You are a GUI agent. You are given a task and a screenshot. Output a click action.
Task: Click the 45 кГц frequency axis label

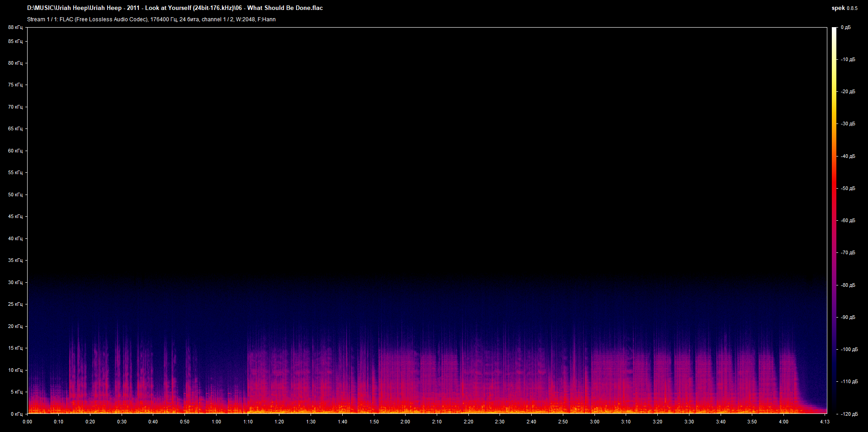pyautogui.click(x=15, y=216)
